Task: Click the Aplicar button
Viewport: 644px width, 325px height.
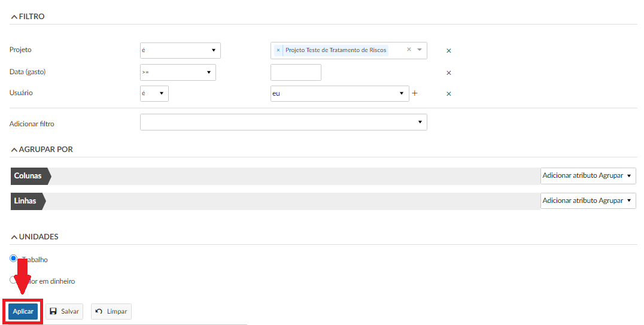Action: [23, 312]
